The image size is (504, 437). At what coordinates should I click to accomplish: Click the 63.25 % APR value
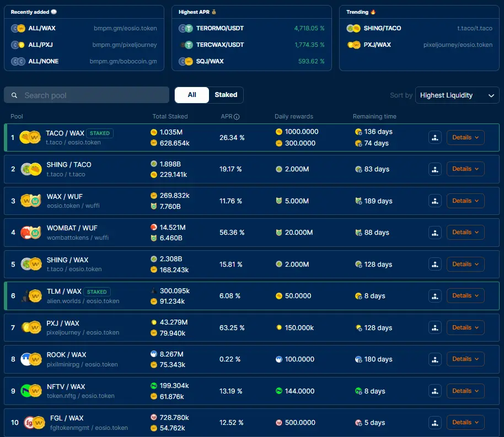232,327
